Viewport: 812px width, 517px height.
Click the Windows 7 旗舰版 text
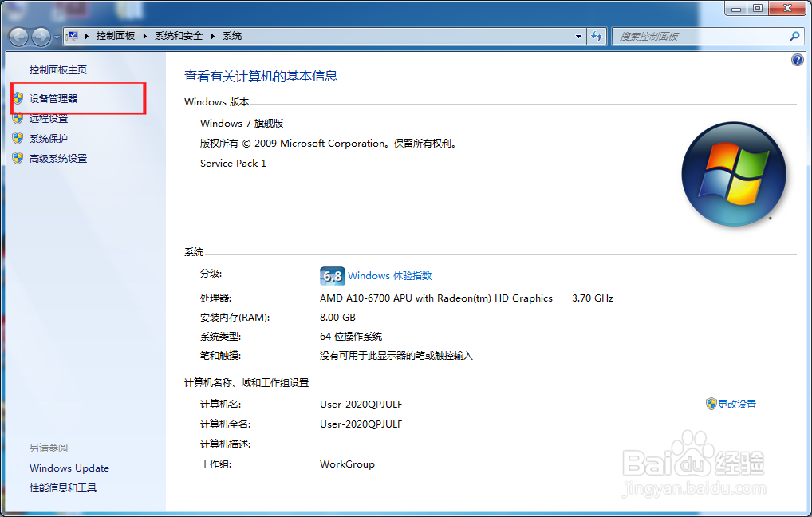coord(242,124)
